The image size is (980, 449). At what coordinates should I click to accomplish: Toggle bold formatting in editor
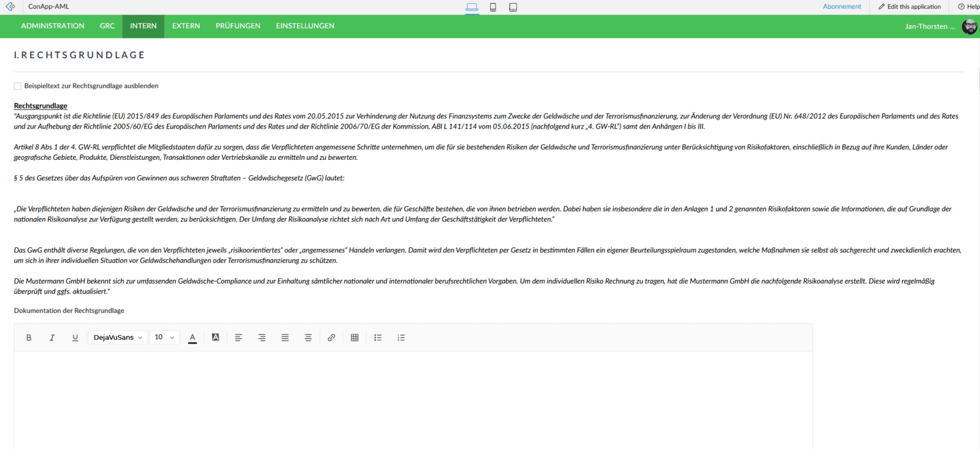pyautogui.click(x=29, y=338)
